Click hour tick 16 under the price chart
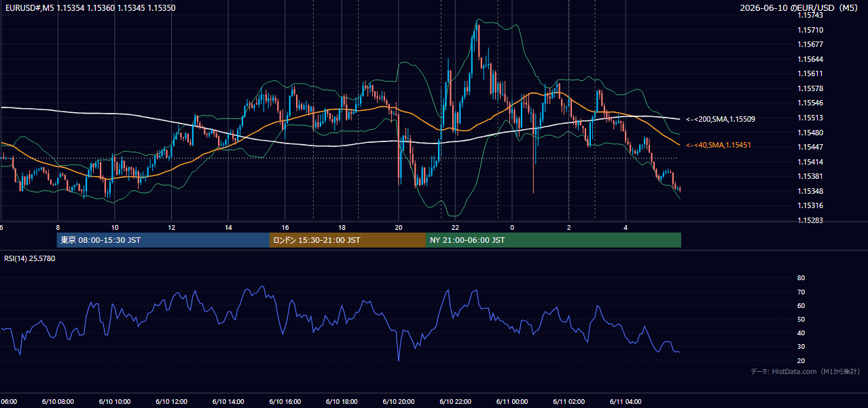The image size is (868, 408). [285, 227]
